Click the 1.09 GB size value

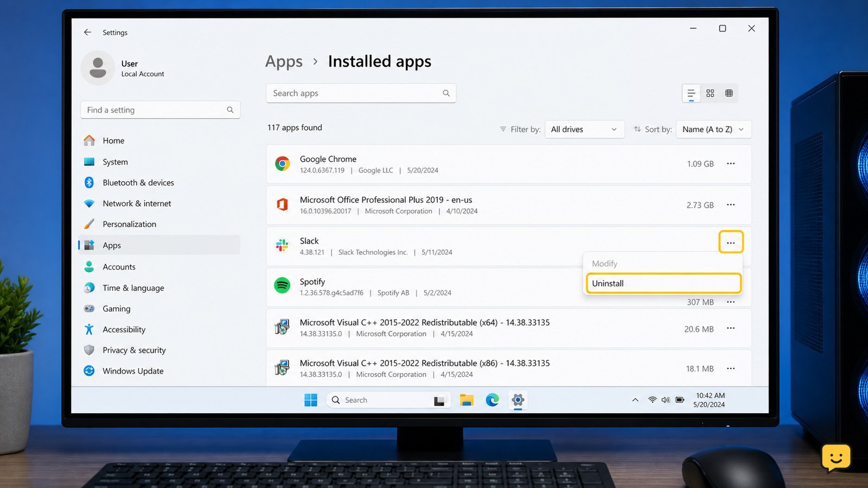tap(700, 164)
